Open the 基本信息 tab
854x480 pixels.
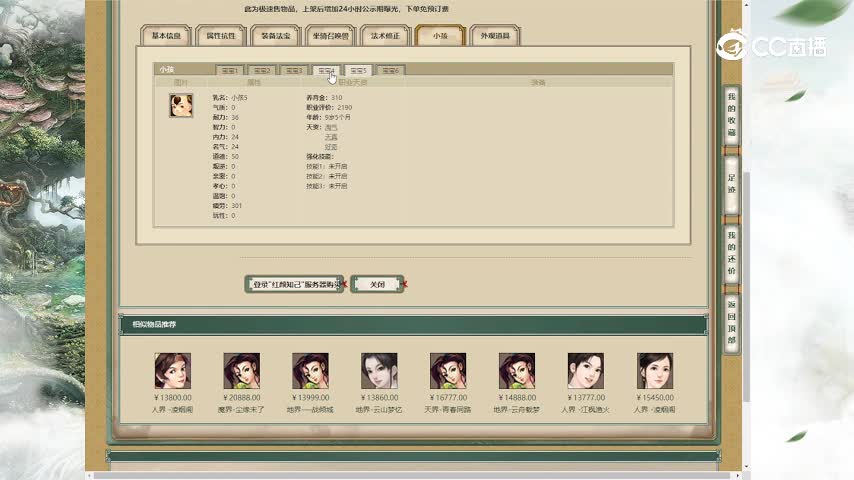(166, 35)
